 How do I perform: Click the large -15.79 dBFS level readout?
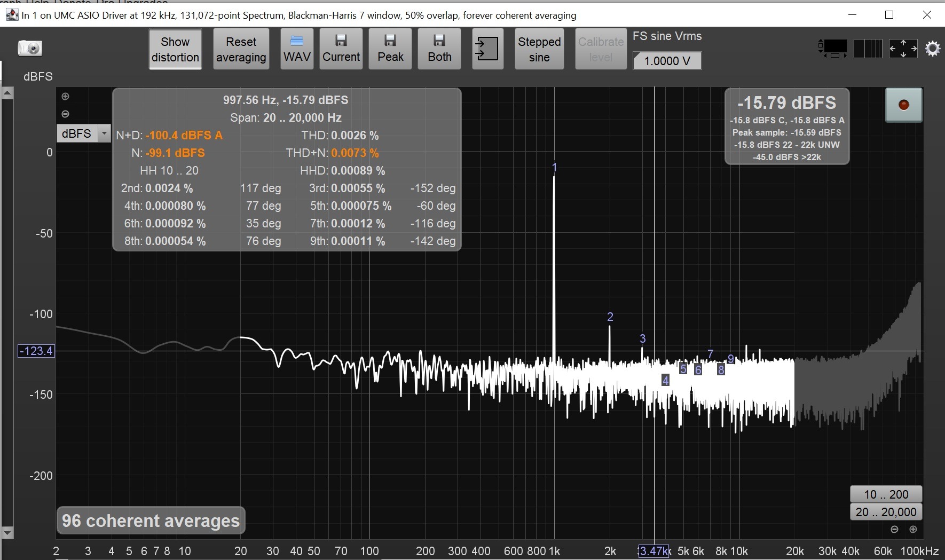click(787, 102)
